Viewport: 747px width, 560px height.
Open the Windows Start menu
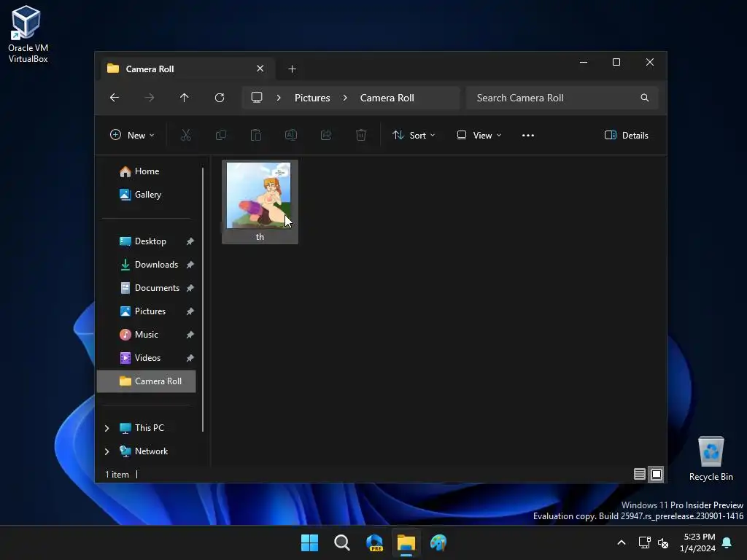pyautogui.click(x=309, y=542)
